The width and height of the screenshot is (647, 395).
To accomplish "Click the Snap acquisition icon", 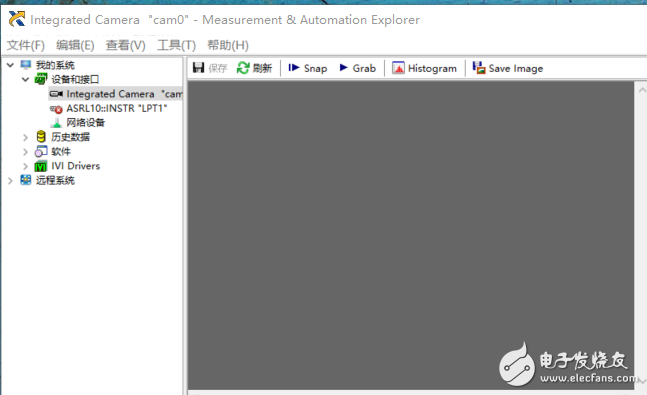I will click(293, 68).
